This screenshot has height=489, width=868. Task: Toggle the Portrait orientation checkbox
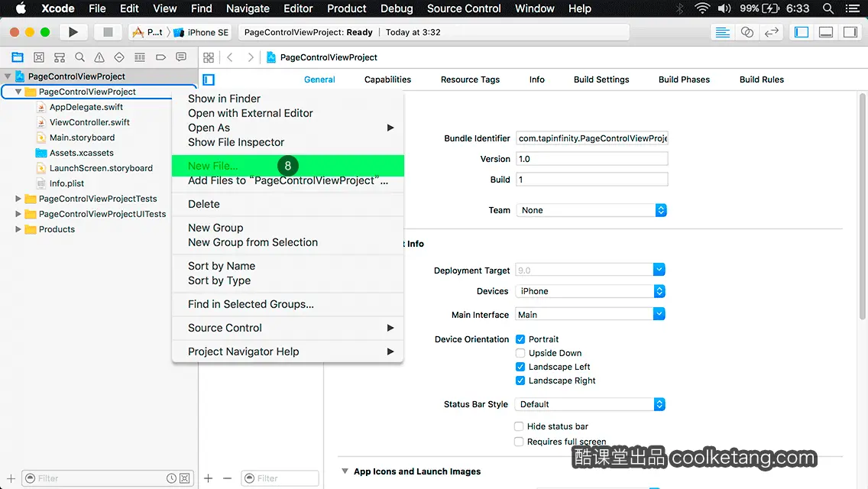(x=520, y=339)
